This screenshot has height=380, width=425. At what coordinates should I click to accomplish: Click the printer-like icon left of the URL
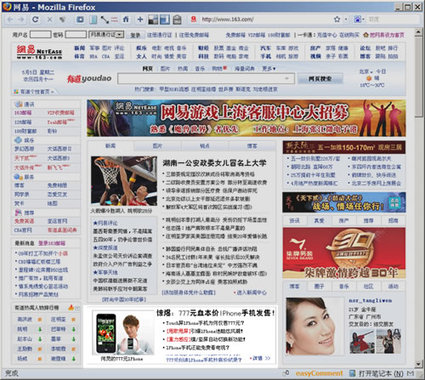coord(177,20)
